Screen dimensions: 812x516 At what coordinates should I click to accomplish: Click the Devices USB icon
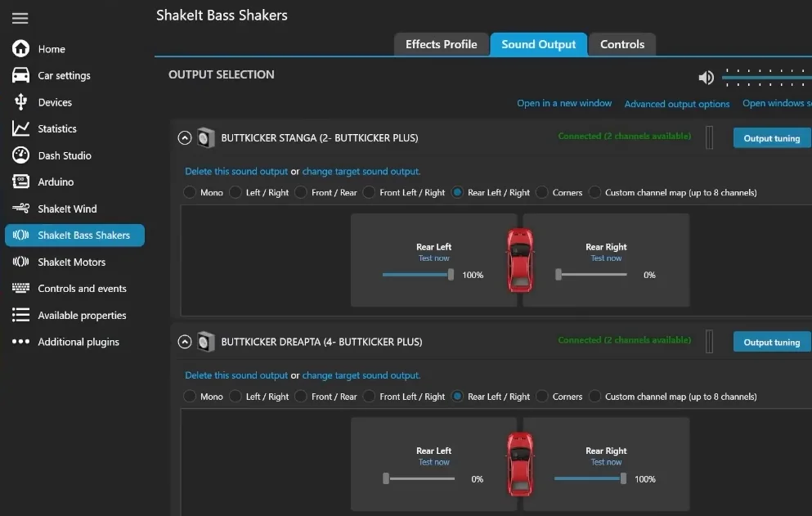pyautogui.click(x=20, y=102)
